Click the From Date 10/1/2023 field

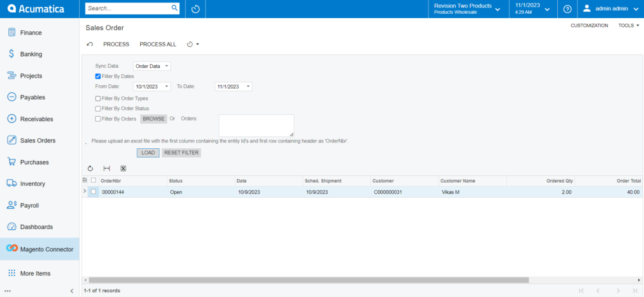coord(148,87)
